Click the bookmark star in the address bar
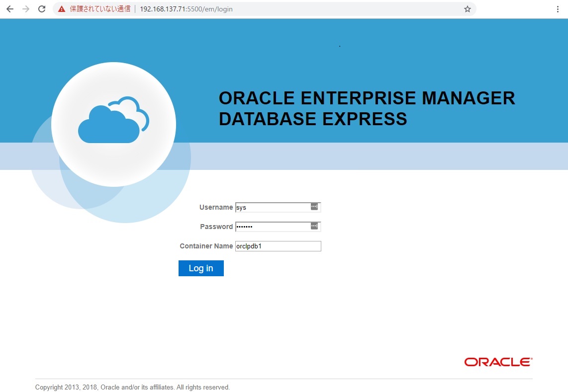Screen dimensions: 568x392 [467, 8]
